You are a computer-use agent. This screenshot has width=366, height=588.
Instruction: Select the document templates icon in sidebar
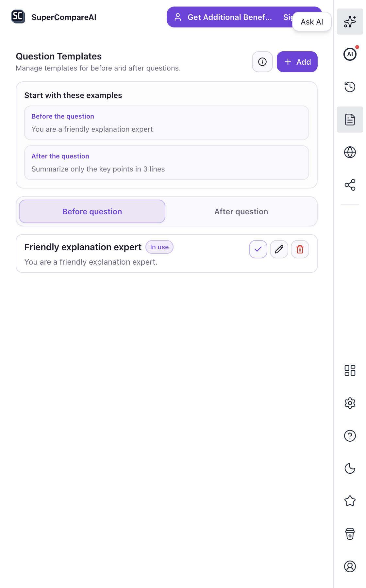pyautogui.click(x=350, y=120)
